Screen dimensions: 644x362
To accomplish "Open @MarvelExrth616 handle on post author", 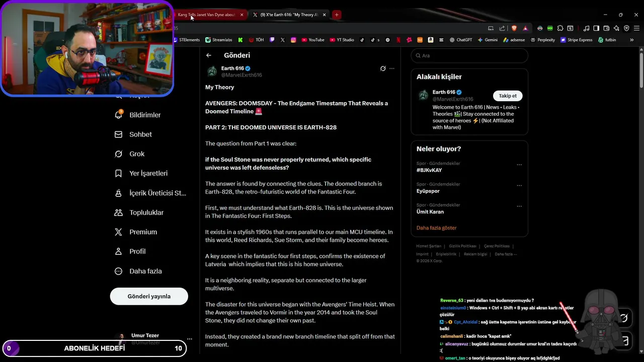I will click(242, 75).
